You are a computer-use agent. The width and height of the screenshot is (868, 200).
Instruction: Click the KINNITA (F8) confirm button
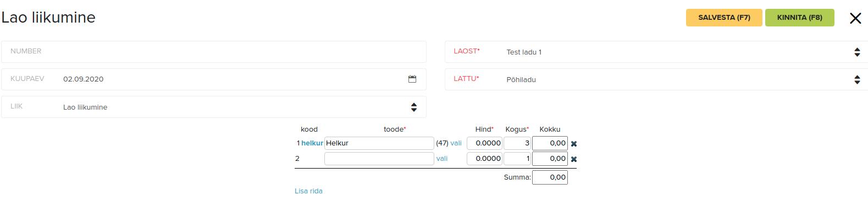pyautogui.click(x=799, y=18)
